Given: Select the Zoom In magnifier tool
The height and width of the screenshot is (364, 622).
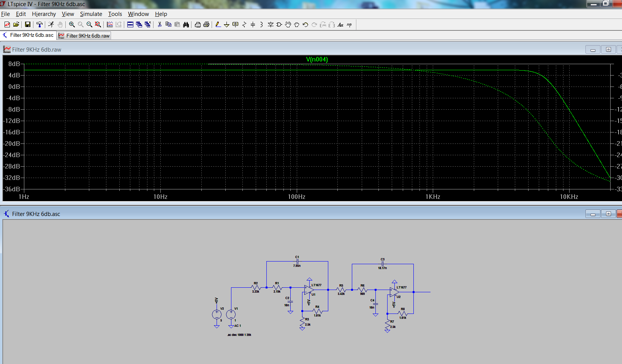Looking at the screenshot, I should (x=72, y=25).
